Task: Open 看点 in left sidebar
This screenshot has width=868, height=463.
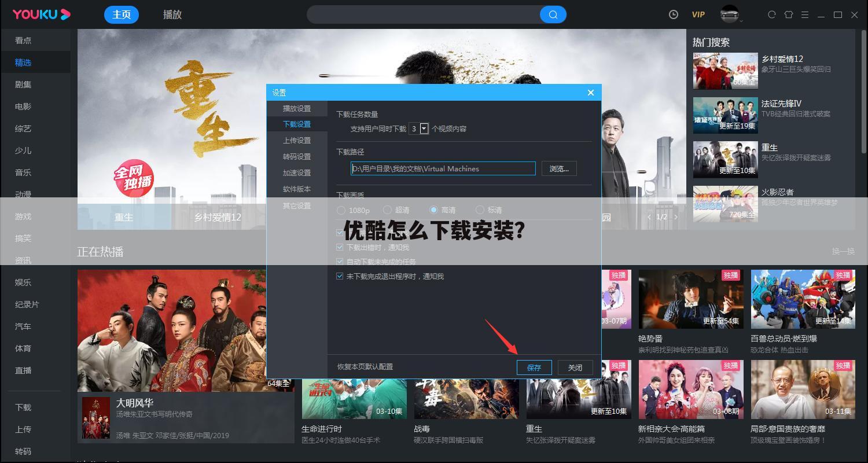Action: point(23,40)
